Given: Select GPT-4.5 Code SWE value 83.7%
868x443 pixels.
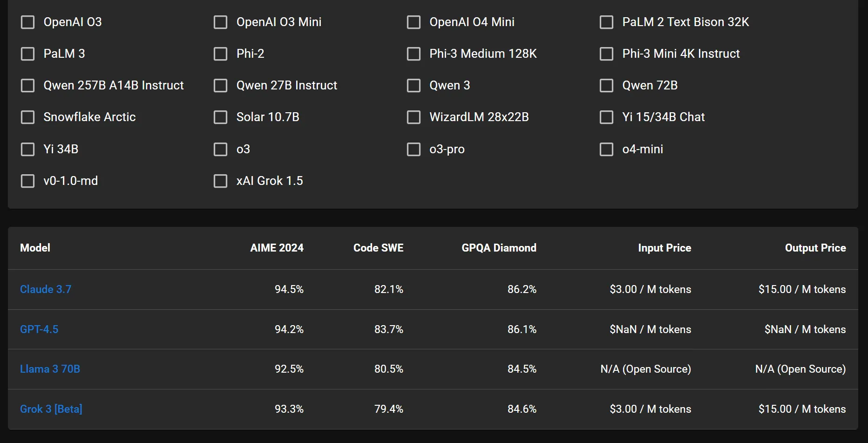Looking at the screenshot, I should 389,329.
